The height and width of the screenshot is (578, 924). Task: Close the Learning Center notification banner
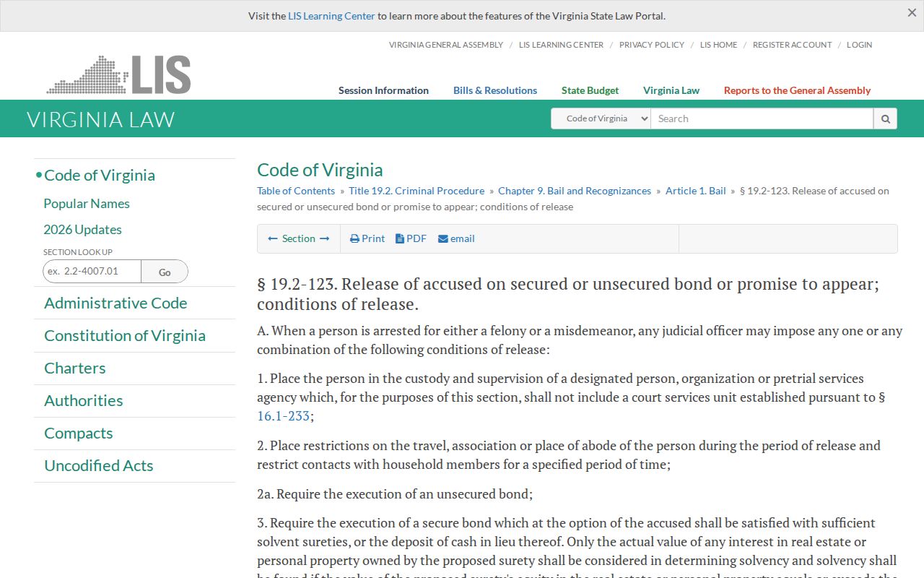tap(912, 12)
